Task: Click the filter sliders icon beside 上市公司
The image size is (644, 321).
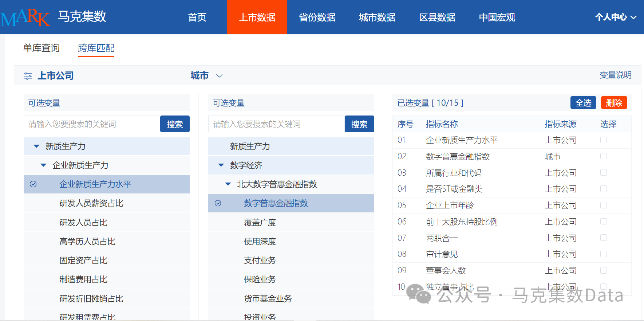Action: (x=28, y=76)
